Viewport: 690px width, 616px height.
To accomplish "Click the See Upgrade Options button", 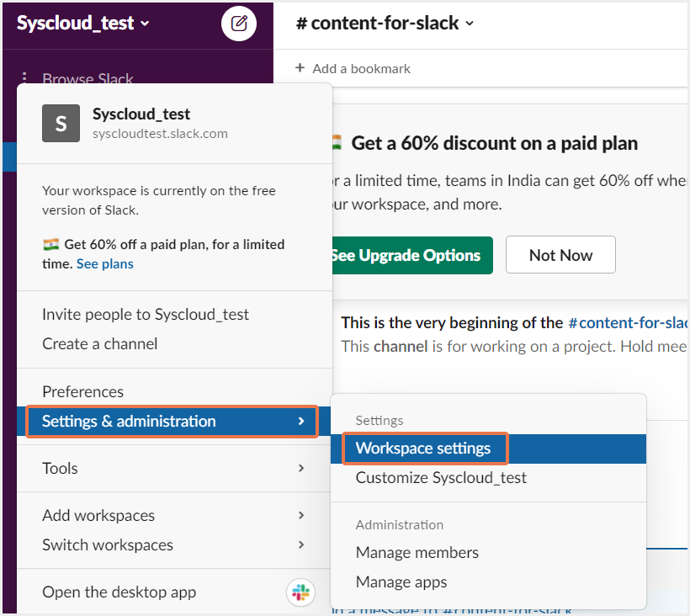I will point(409,255).
